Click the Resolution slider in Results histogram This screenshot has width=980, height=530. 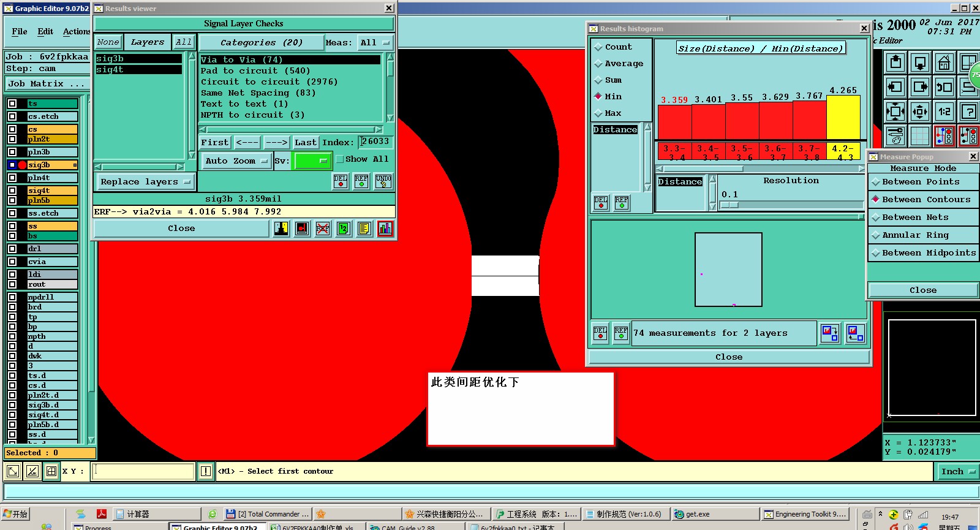coord(791,205)
